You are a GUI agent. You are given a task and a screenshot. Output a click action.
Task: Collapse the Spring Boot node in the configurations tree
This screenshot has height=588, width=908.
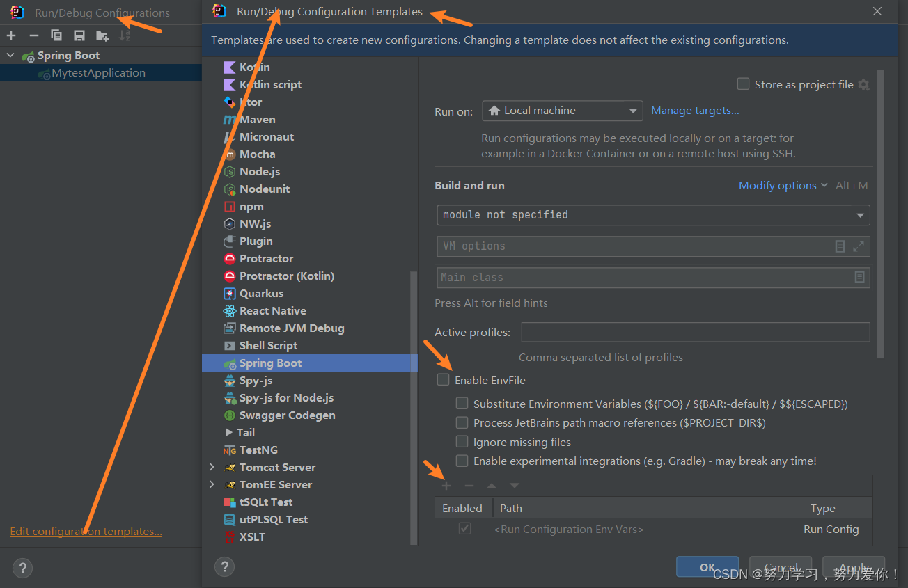(x=10, y=56)
